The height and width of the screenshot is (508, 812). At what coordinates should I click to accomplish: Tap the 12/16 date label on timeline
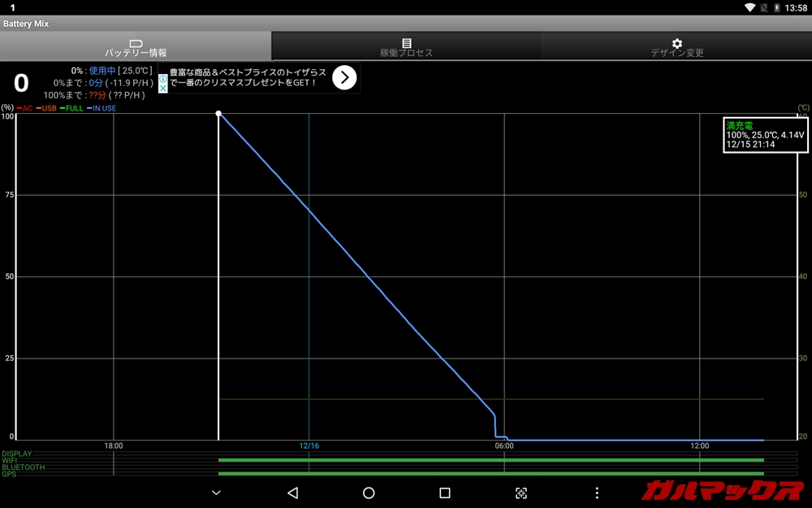(309, 445)
